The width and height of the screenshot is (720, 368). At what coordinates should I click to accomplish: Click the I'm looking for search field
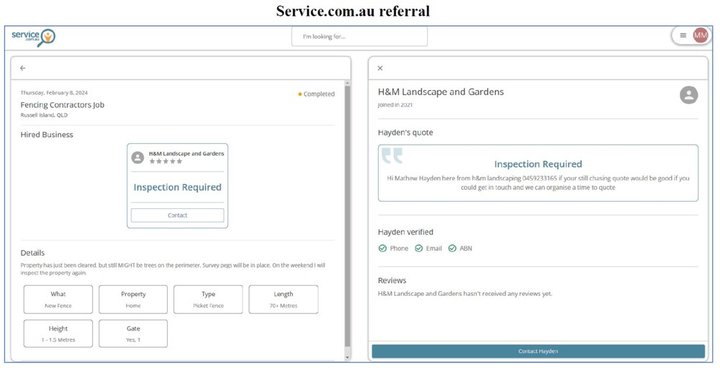coord(359,37)
